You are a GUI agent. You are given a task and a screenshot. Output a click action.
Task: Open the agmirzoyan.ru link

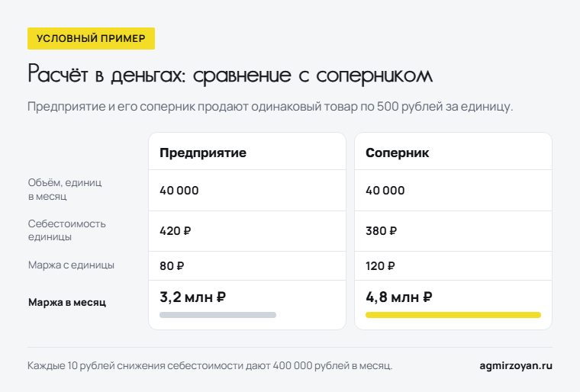coord(516,366)
